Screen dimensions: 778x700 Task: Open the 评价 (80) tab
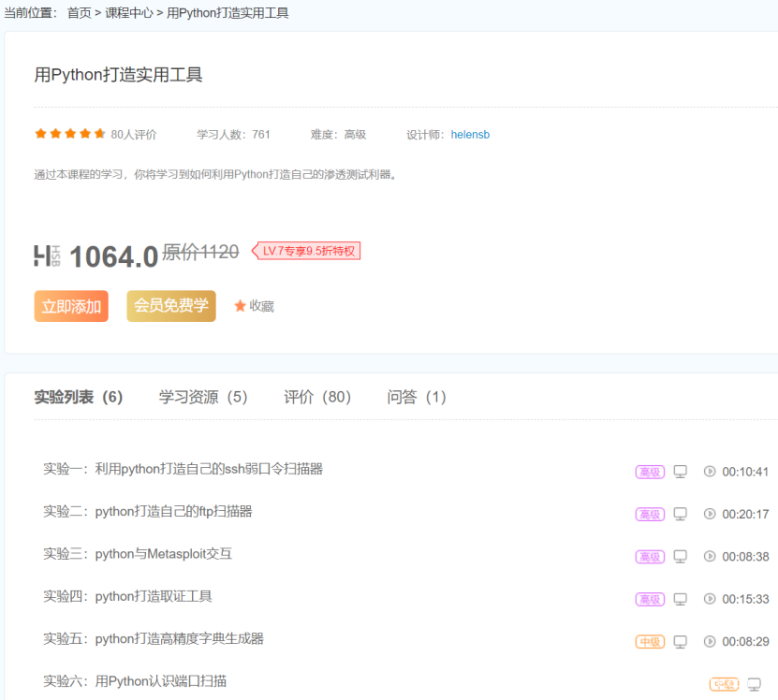[x=317, y=397]
